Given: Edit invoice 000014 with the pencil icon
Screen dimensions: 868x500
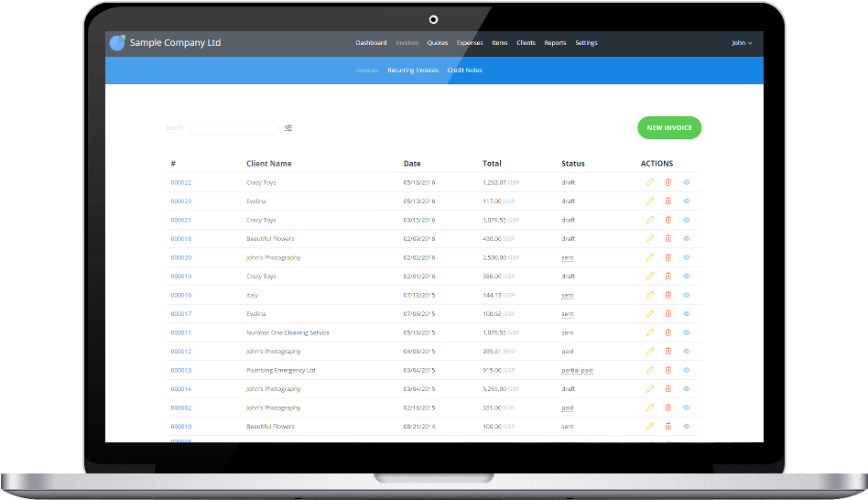Looking at the screenshot, I should point(650,389).
